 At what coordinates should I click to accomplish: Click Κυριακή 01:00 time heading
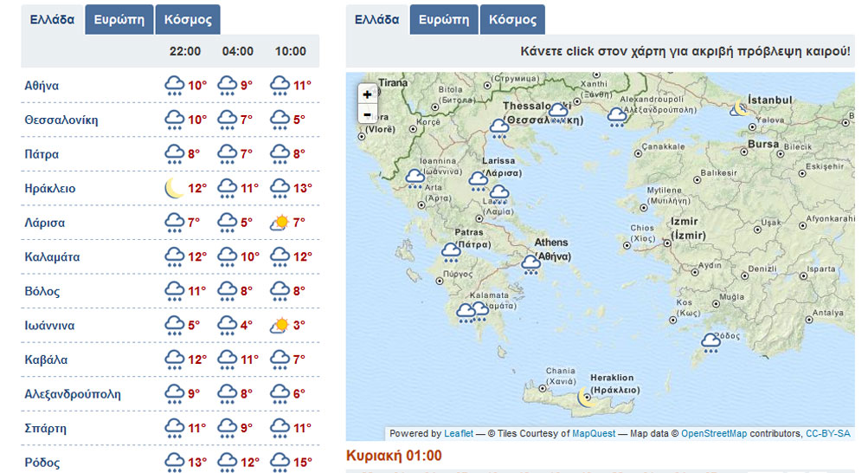coord(394,456)
